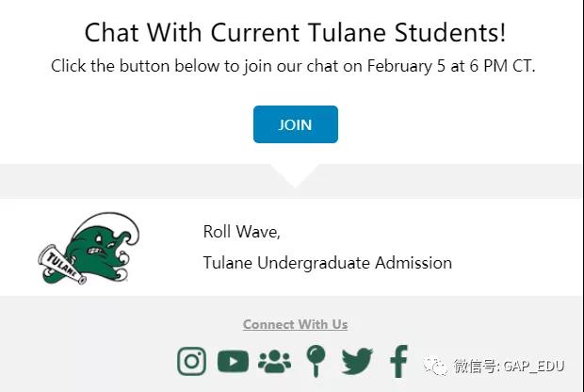Visit the Twitter bird icon link
This screenshot has width=584, height=392.
[357, 361]
